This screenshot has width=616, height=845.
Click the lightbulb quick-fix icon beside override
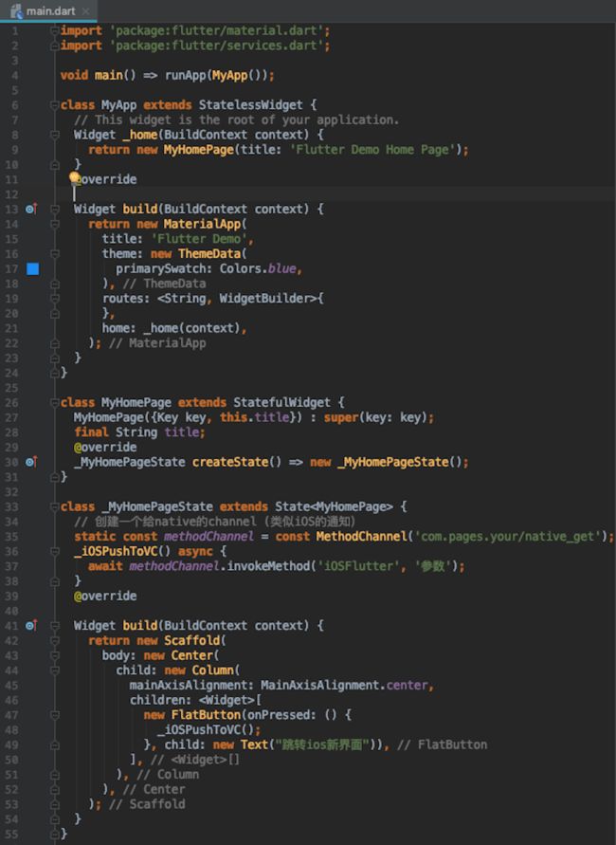[74, 176]
